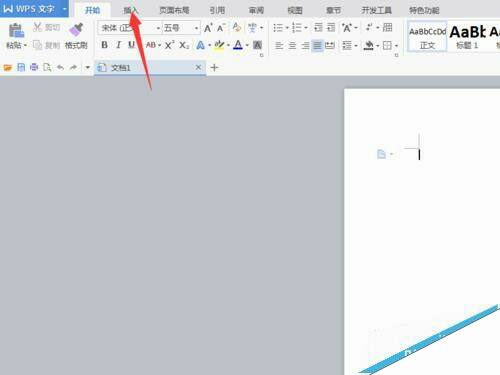Toggle justify alignment
500x375 pixels.
[318, 45]
